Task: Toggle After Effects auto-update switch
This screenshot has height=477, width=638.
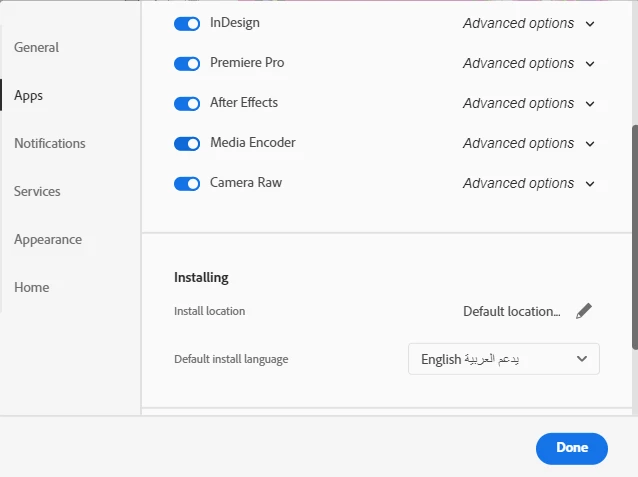Action: click(187, 103)
